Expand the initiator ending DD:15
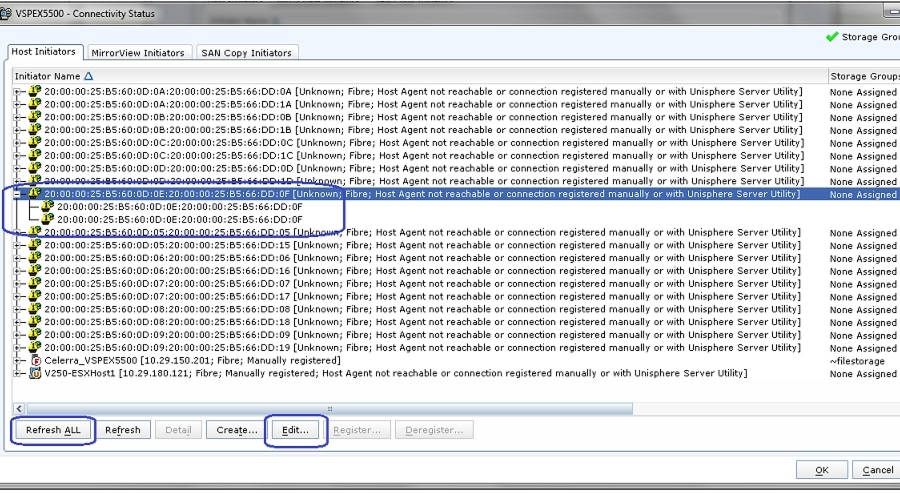The image size is (900, 494). coord(18,246)
